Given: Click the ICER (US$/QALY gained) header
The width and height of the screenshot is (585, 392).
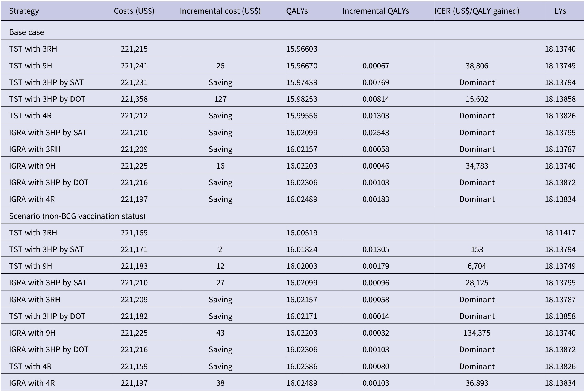Looking at the screenshot, I should (x=477, y=11).
